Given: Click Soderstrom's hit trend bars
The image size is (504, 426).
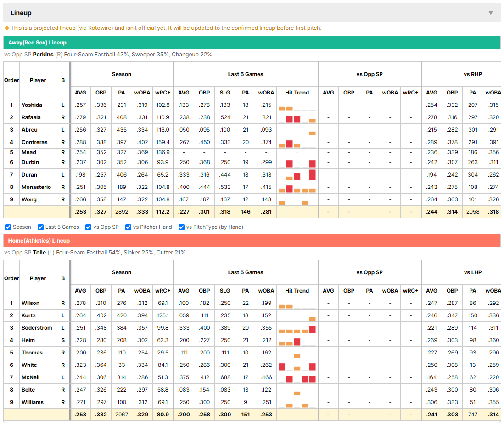Looking at the screenshot, I should pyautogui.click(x=297, y=328).
